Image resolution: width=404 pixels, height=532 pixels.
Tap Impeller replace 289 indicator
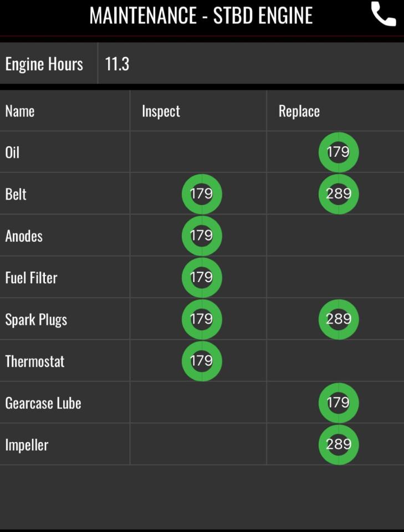(x=339, y=444)
